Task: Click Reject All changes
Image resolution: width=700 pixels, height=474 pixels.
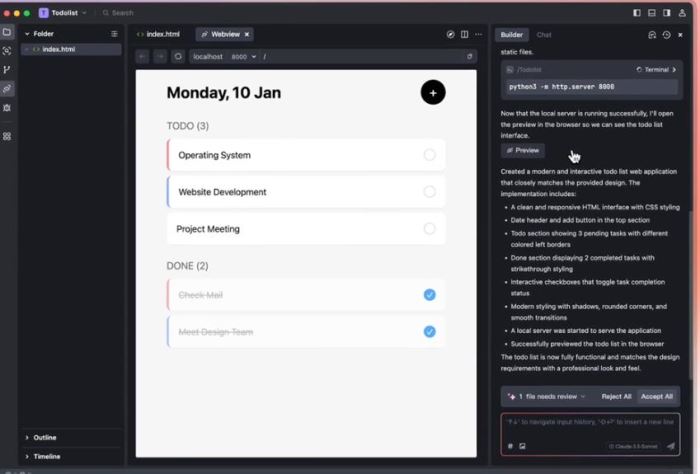Action: 616,396
